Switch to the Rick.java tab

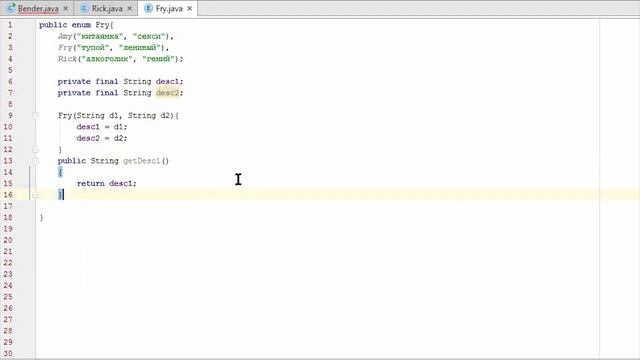pyautogui.click(x=107, y=8)
